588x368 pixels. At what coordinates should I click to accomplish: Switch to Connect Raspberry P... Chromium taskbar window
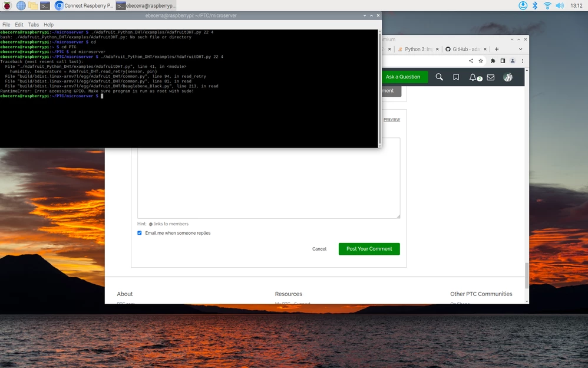[84, 6]
